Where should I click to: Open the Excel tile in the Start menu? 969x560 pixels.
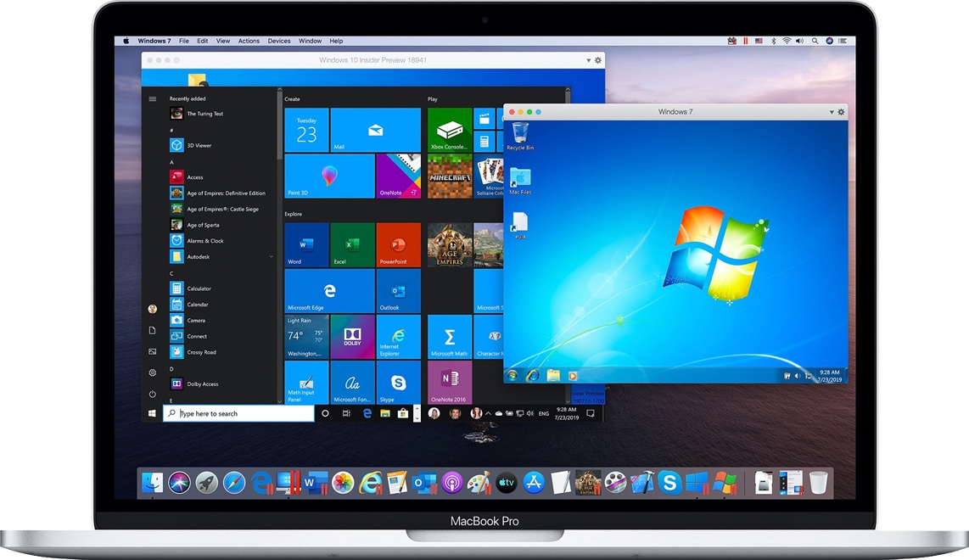[352, 244]
